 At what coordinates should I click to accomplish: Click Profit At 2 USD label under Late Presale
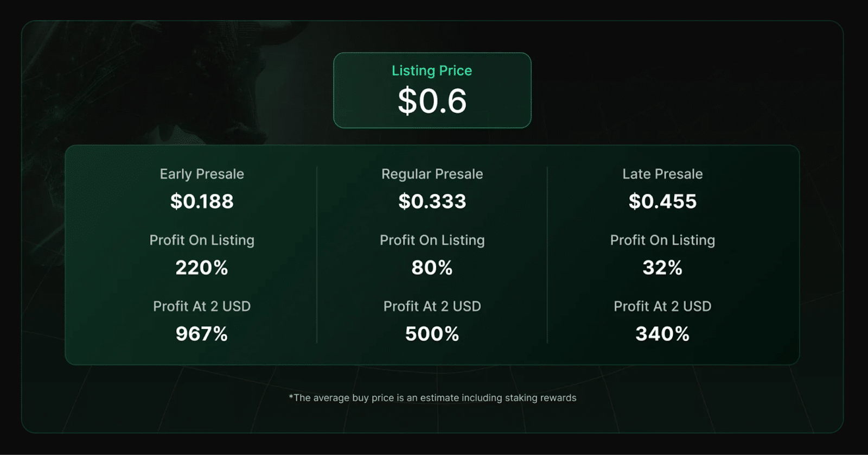pos(662,306)
